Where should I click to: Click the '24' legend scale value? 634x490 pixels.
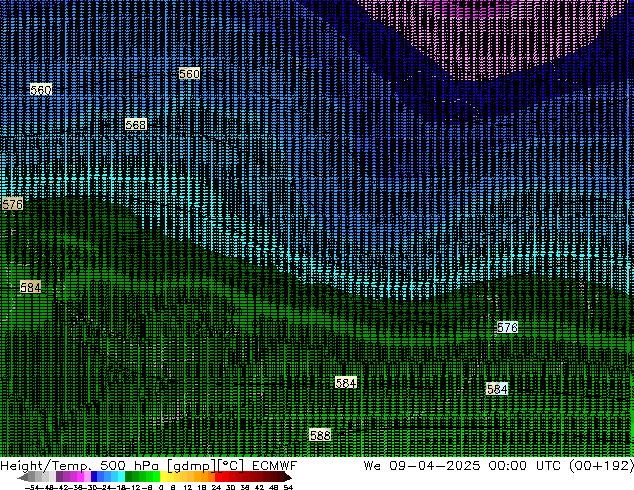coord(216,487)
